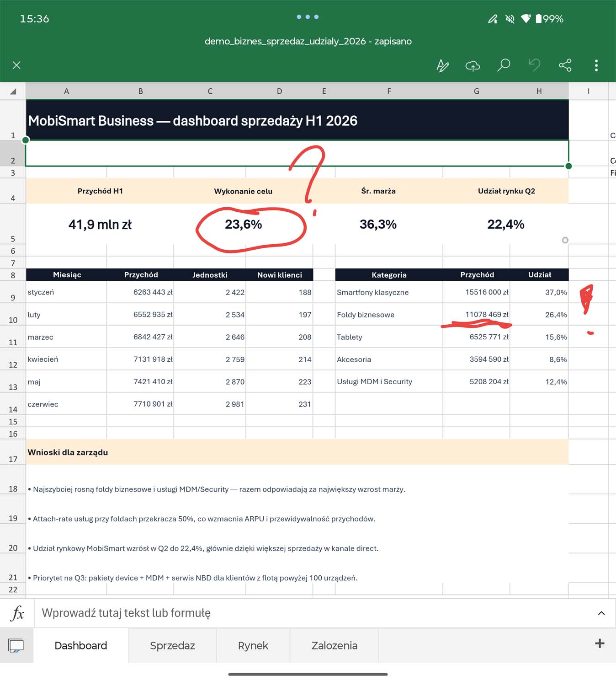
Task: Select the 'Smartfony klasyczne' cell
Action: click(389, 292)
